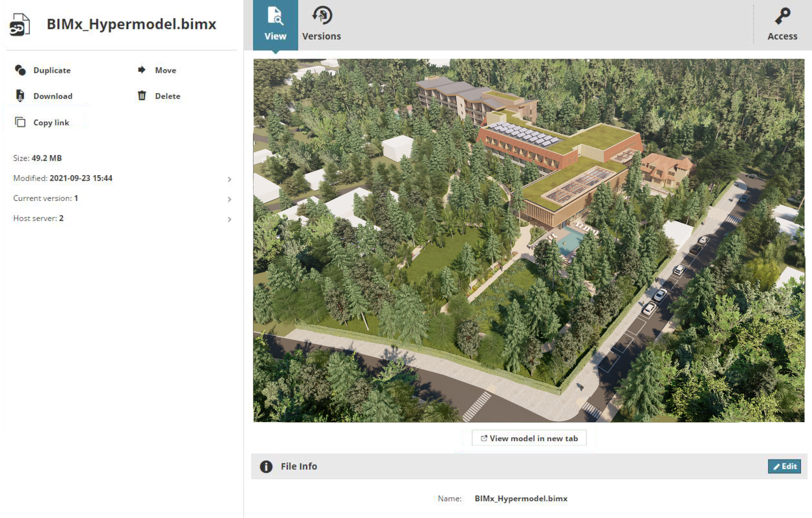The width and height of the screenshot is (812, 518).
Task: Click the Delete trash can icon
Action: (142, 96)
